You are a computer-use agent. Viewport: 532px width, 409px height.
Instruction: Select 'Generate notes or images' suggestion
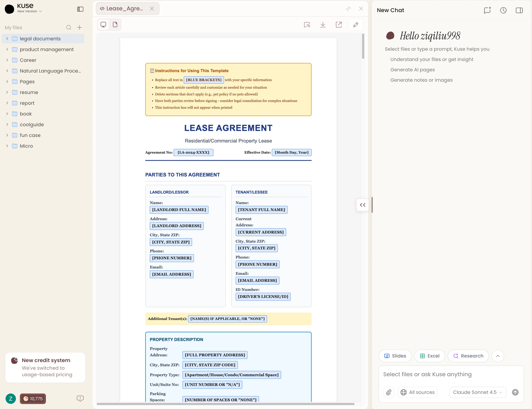tap(421, 80)
